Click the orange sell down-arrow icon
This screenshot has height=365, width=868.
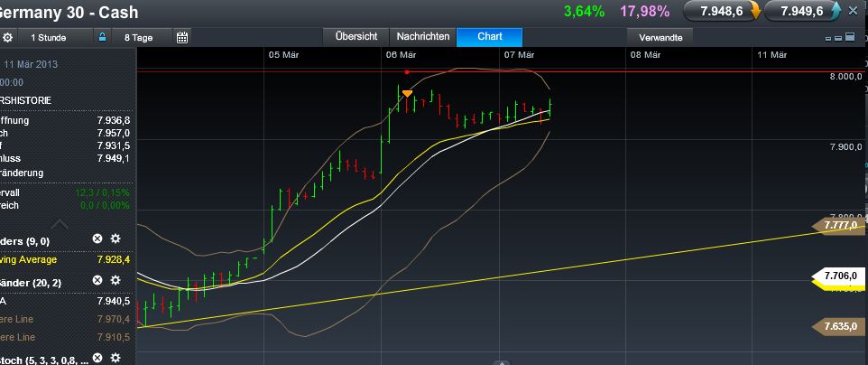pyautogui.click(x=755, y=11)
